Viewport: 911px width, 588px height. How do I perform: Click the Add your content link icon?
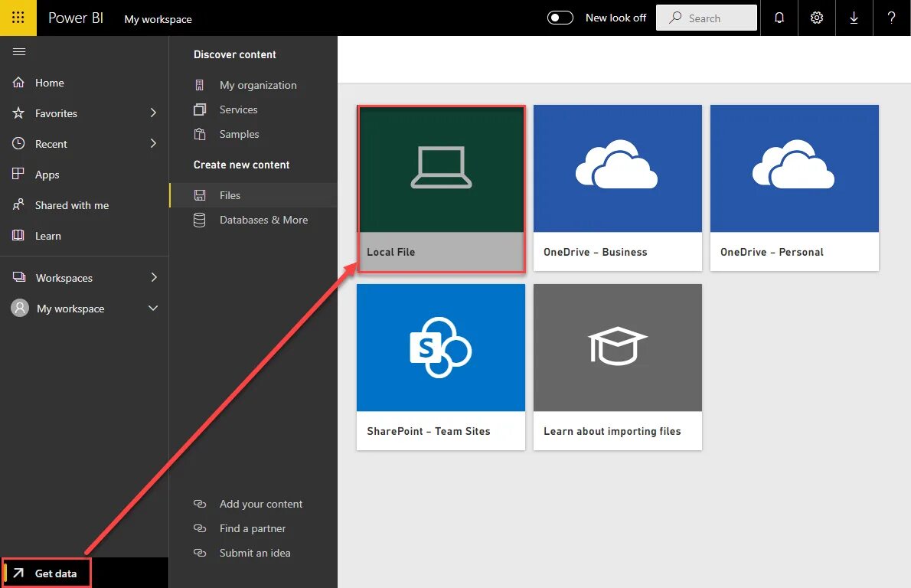[200, 504]
